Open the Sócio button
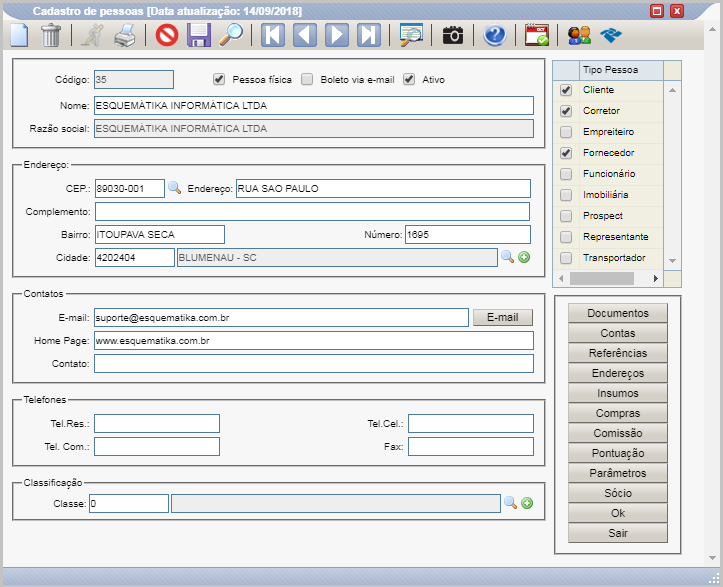Image resolution: width=723 pixels, height=587 pixels. (618, 493)
